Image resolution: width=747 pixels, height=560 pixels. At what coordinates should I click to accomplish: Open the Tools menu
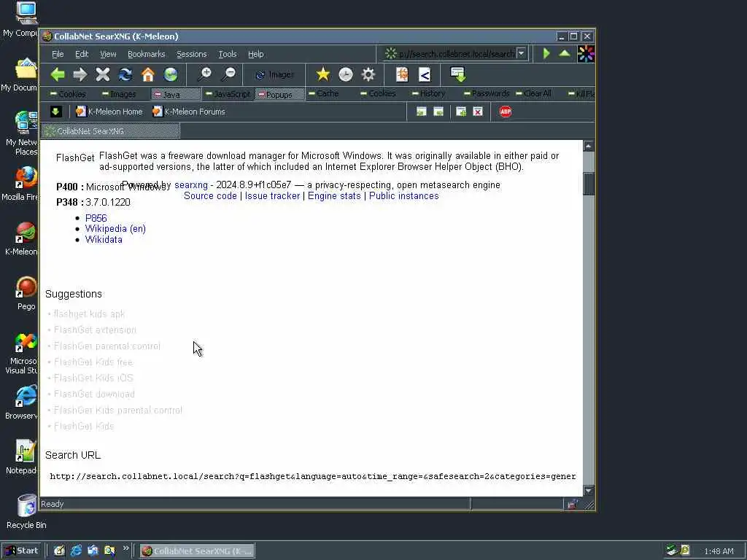[x=228, y=54]
